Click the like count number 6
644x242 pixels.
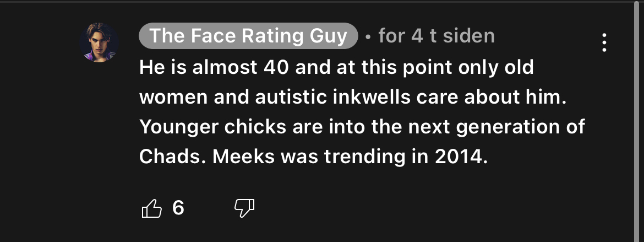coord(178,208)
